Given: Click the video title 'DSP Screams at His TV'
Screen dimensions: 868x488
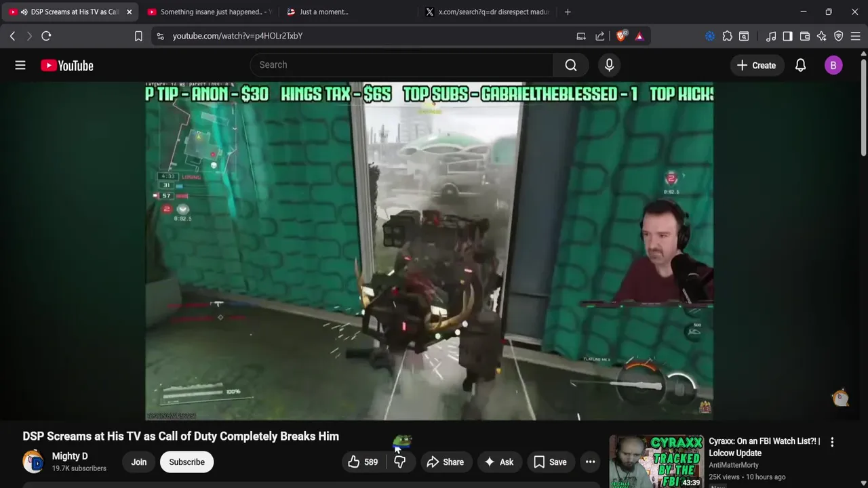Looking at the screenshot, I should (180, 436).
